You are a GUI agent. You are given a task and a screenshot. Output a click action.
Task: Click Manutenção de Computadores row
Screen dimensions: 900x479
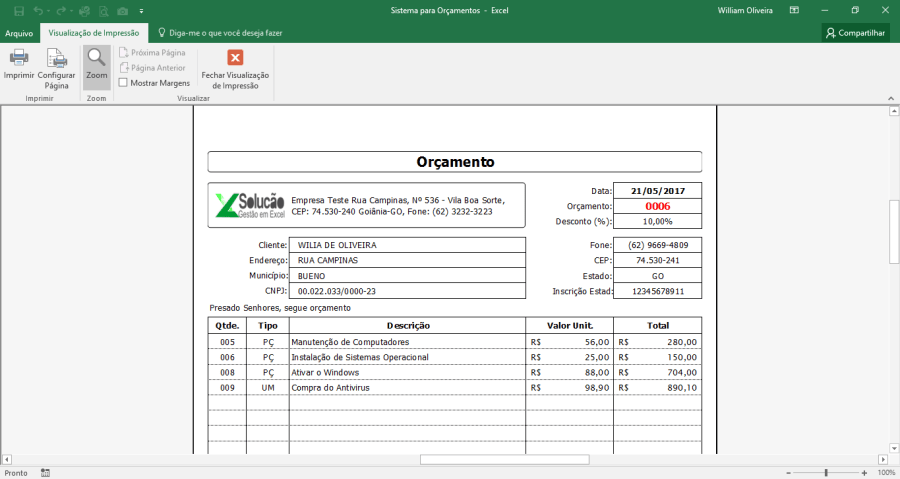[455, 342]
